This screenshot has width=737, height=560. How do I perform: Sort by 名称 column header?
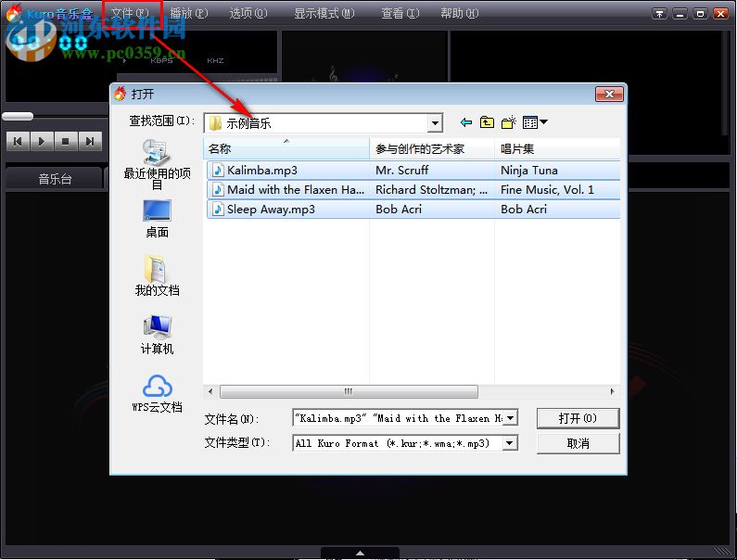[286, 149]
